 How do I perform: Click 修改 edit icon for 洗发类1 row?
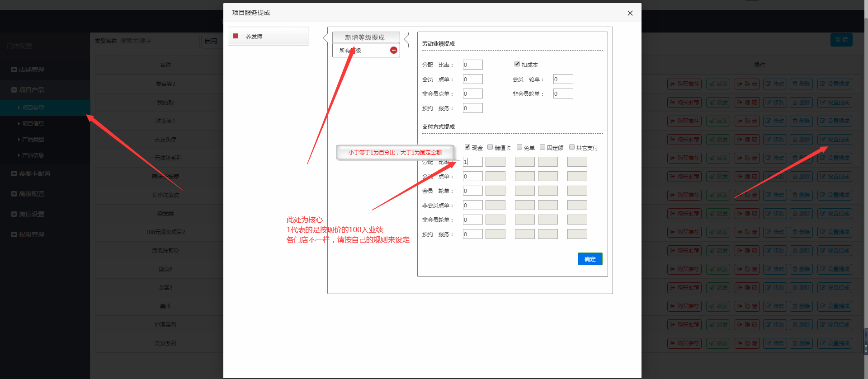point(775,121)
